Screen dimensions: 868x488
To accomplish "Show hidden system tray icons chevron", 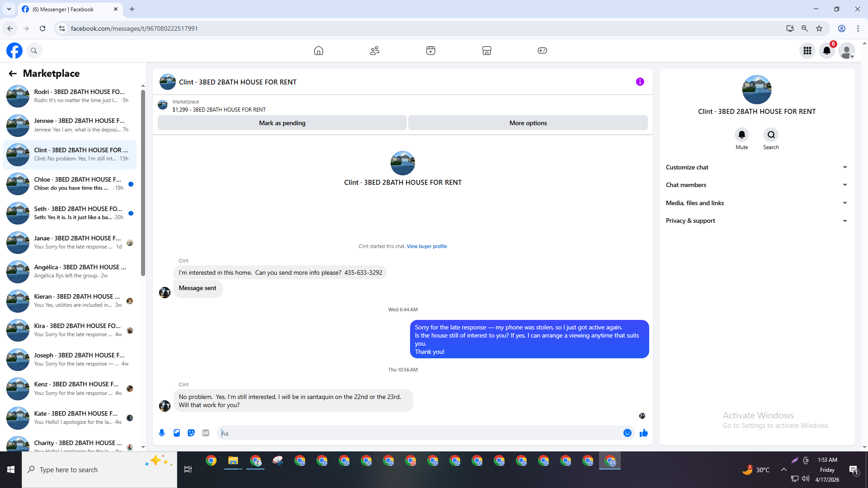I will [x=784, y=469].
